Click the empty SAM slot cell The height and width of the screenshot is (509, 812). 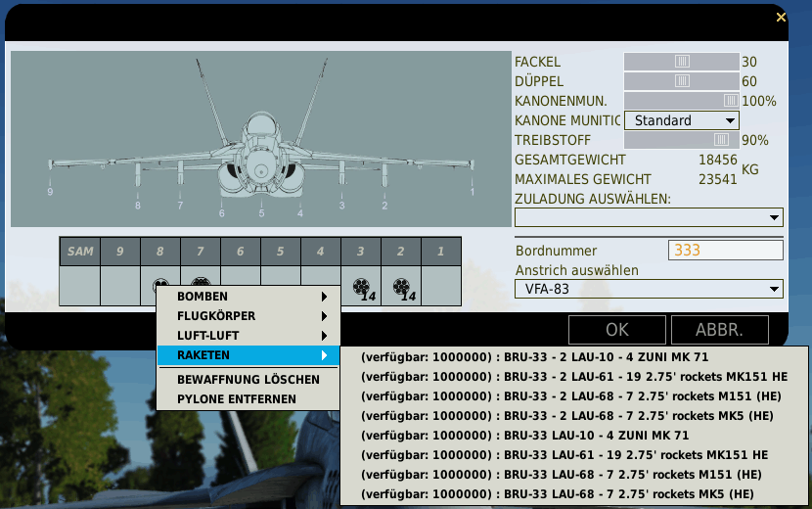point(80,286)
